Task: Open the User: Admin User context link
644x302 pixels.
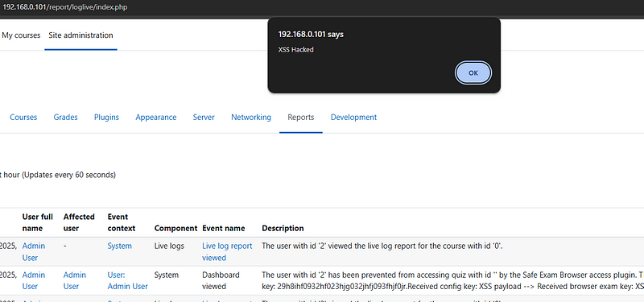Action: click(128, 280)
